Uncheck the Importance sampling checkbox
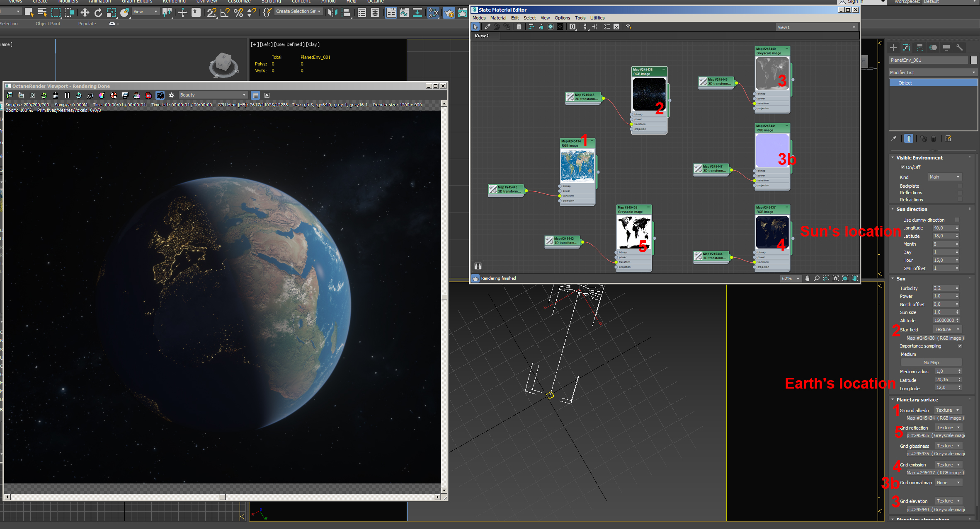The height and width of the screenshot is (529, 980). point(960,346)
